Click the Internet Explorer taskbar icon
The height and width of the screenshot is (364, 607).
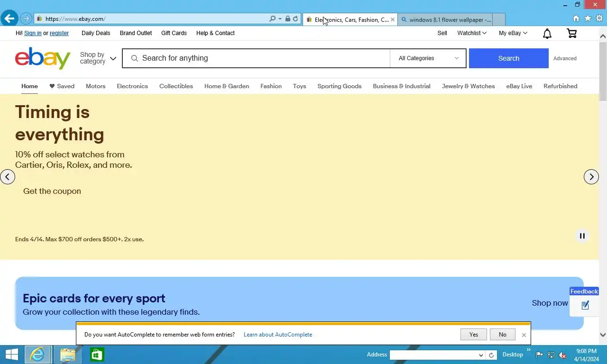(x=37, y=355)
